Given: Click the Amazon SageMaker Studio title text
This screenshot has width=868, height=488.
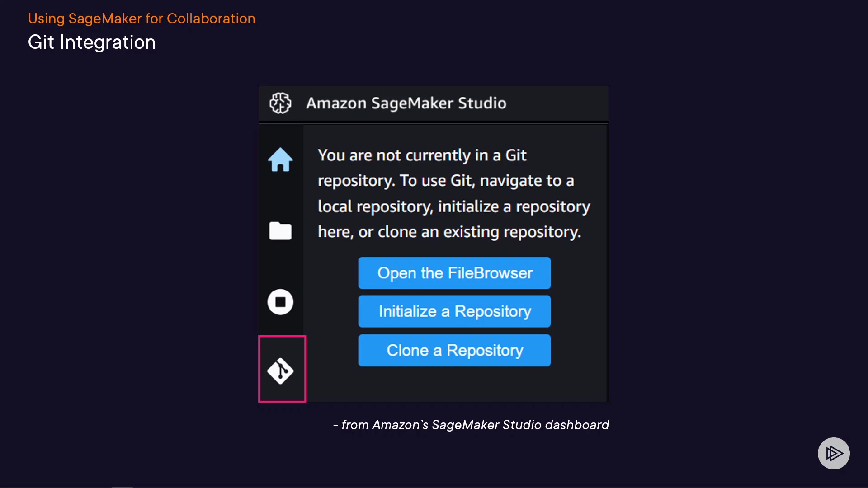Looking at the screenshot, I should pyautogui.click(x=406, y=103).
